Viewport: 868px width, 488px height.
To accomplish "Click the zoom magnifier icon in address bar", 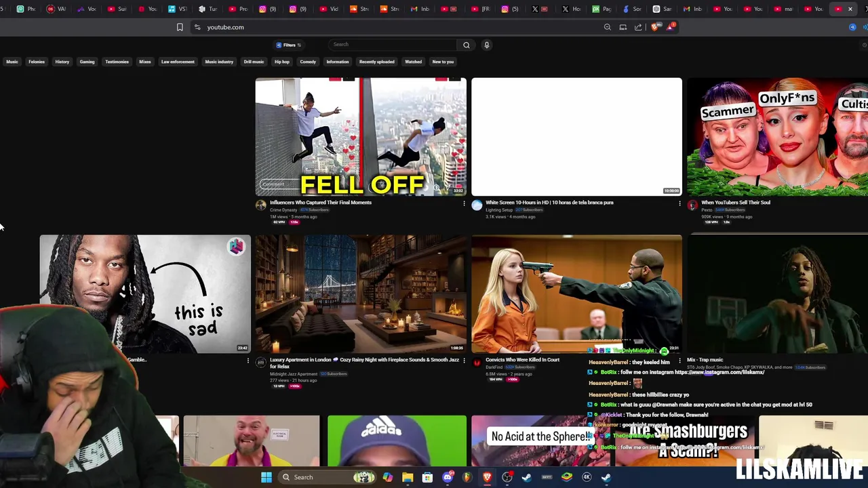I will point(608,27).
